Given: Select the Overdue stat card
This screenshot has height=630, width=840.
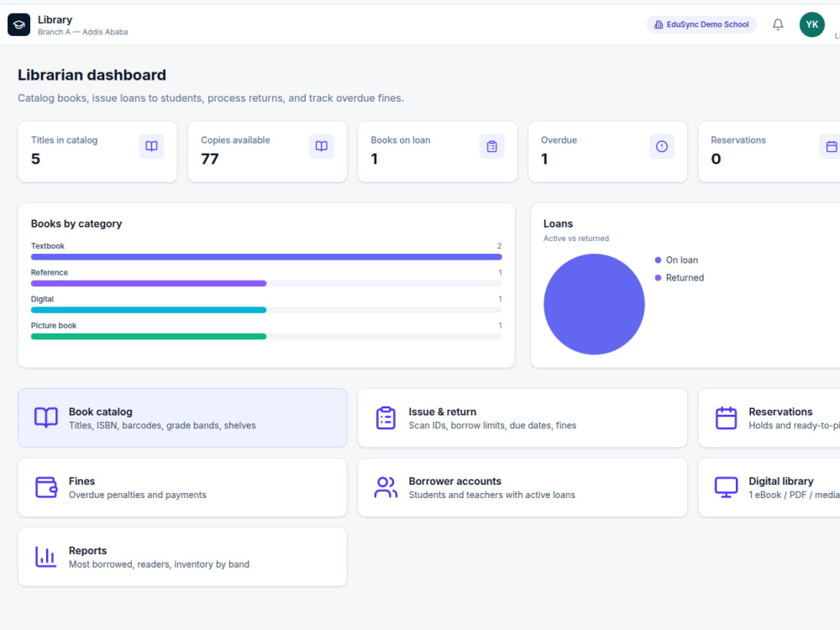Looking at the screenshot, I should 607,151.
